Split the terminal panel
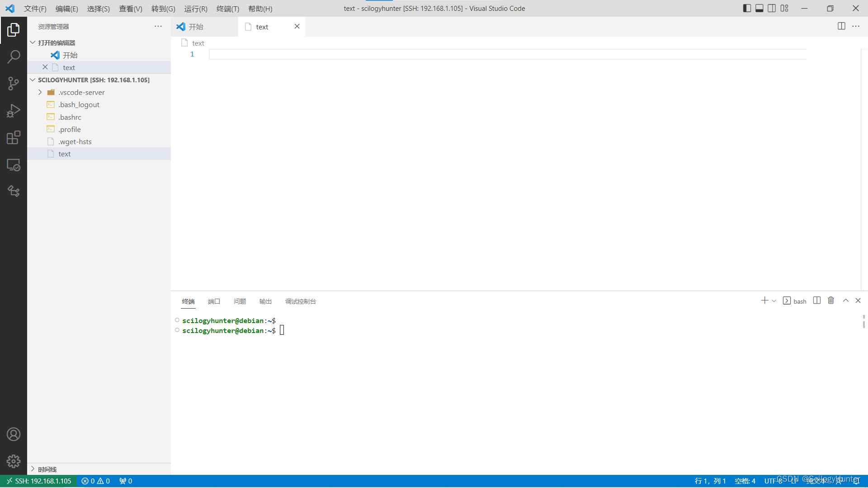This screenshot has width=868, height=488. [x=816, y=300]
